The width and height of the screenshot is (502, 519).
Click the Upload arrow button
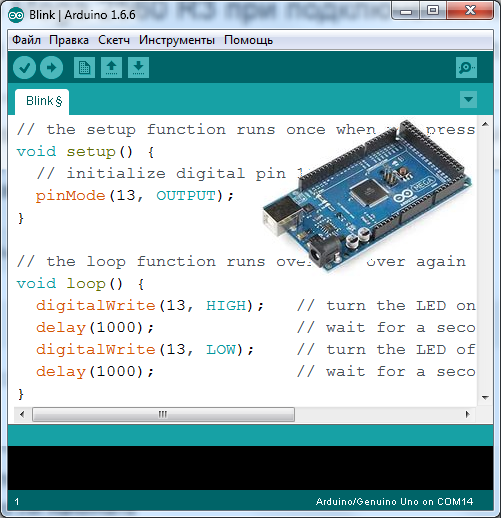point(51,68)
